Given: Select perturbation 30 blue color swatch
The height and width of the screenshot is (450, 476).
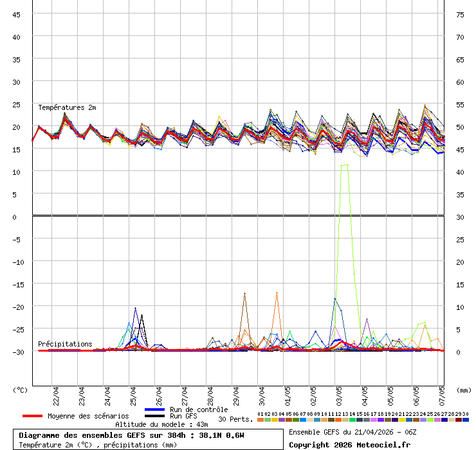Looking at the screenshot, I should (466, 420).
